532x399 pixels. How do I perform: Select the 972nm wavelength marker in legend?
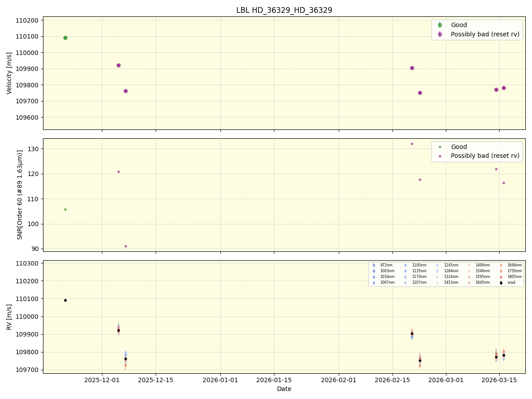[x=374, y=265]
